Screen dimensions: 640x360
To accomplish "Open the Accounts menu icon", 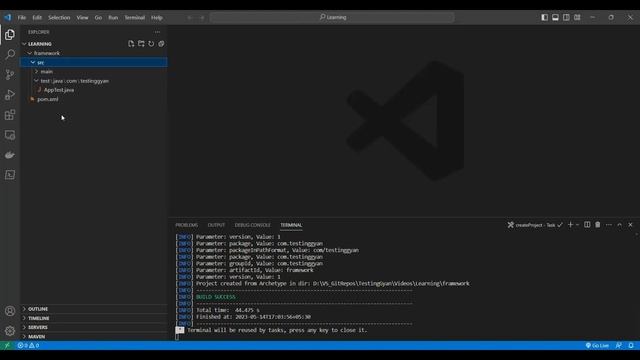I will tap(10, 311).
